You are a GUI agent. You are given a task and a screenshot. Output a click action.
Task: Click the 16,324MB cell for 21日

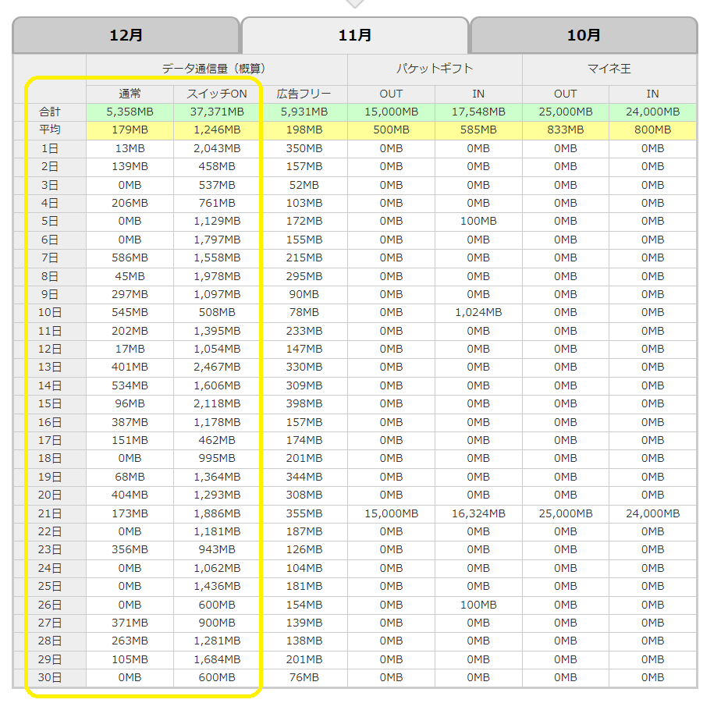coord(478,514)
